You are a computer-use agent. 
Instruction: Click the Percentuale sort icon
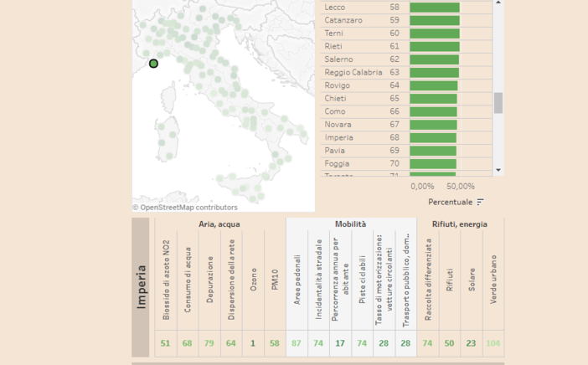pos(480,202)
